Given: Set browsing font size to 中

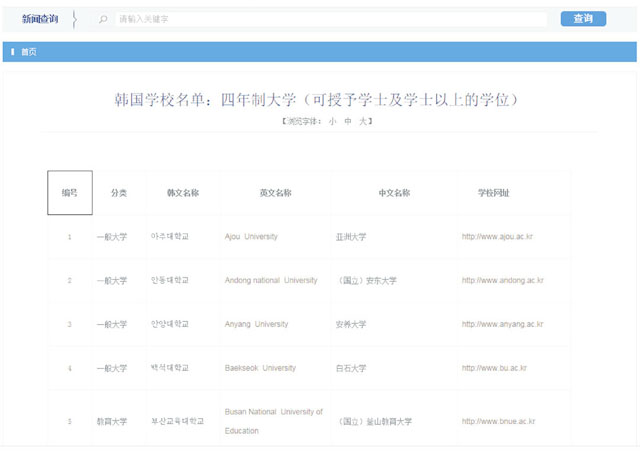Looking at the screenshot, I should tap(346, 121).
